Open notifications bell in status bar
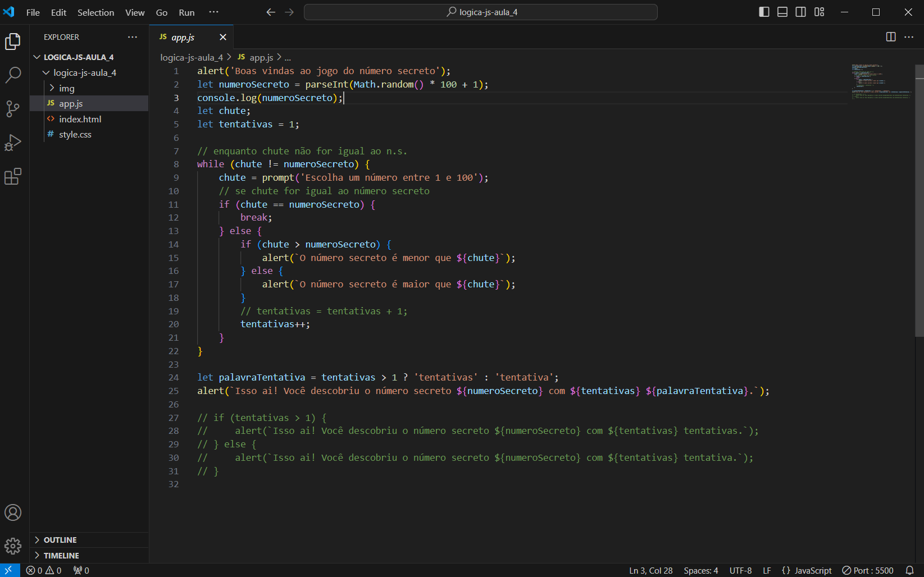The image size is (924, 577). pyautogui.click(x=910, y=570)
